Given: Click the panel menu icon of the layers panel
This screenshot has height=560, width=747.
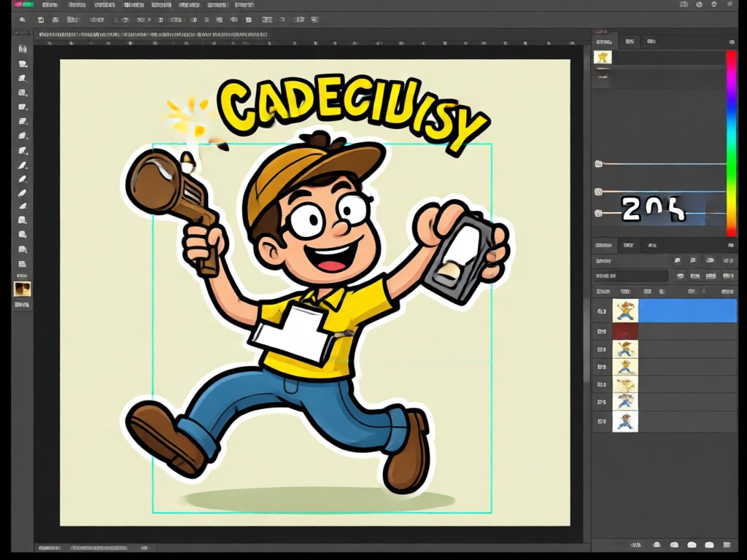Looking at the screenshot, I should [x=731, y=245].
